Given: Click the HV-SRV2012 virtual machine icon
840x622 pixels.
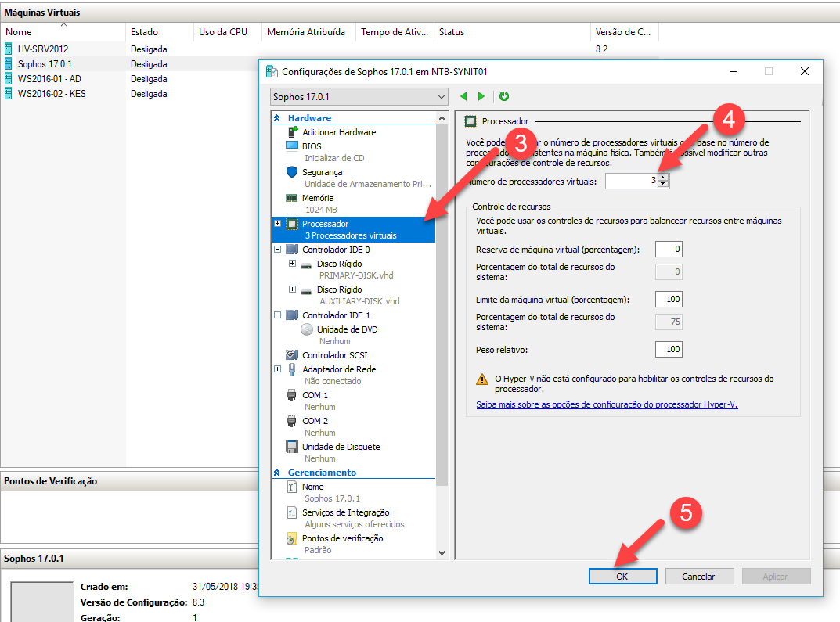Looking at the screenshot, I should point(8,49).
